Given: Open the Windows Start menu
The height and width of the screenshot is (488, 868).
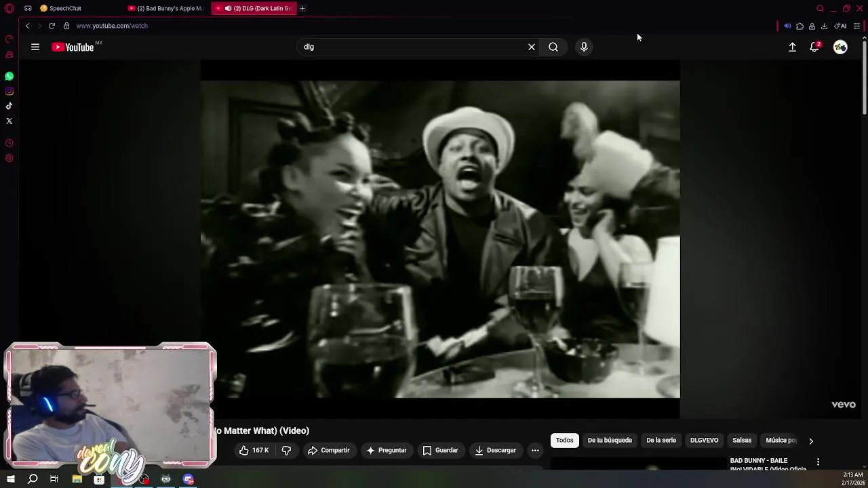Looking at the screenshot, I should 11,479.
